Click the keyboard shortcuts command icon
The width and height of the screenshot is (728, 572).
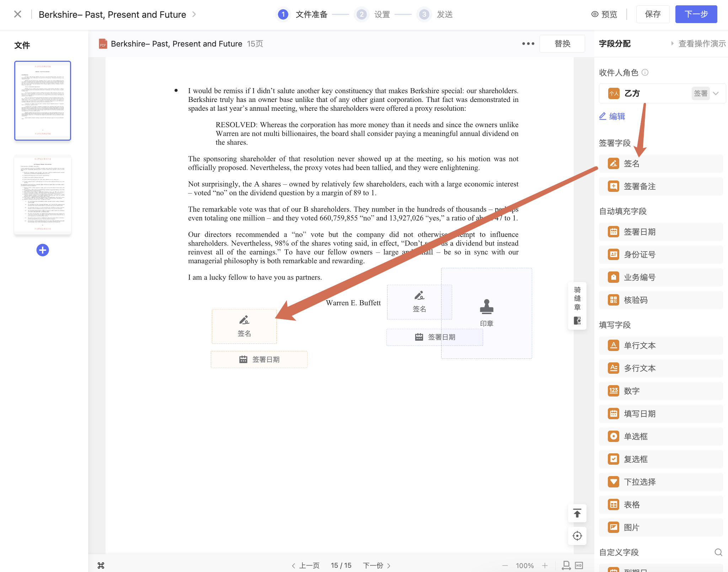click(101, 565)
